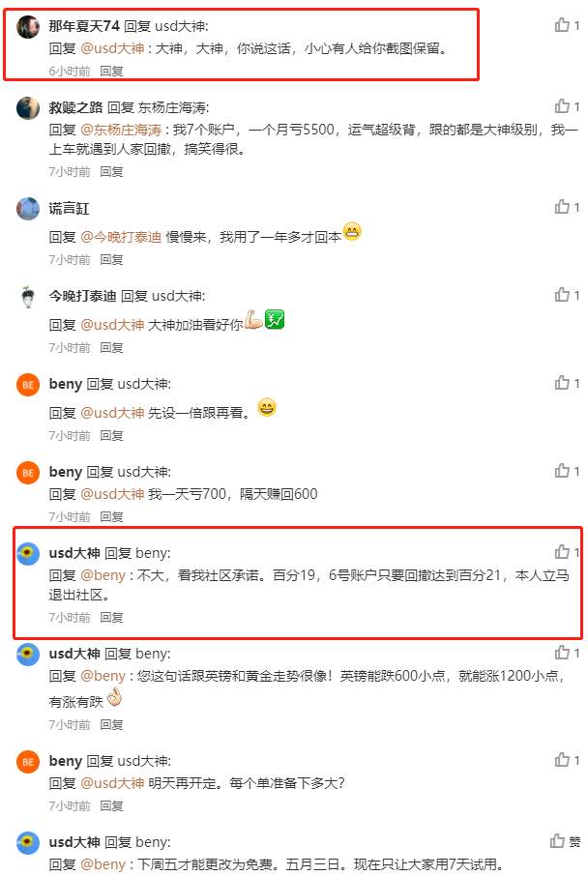The height and width of the screenshot is (876, 588).
Task: Like beny's 先设一倍跟再看 comment
Action: pyautogui.click(x=562, y=383)
